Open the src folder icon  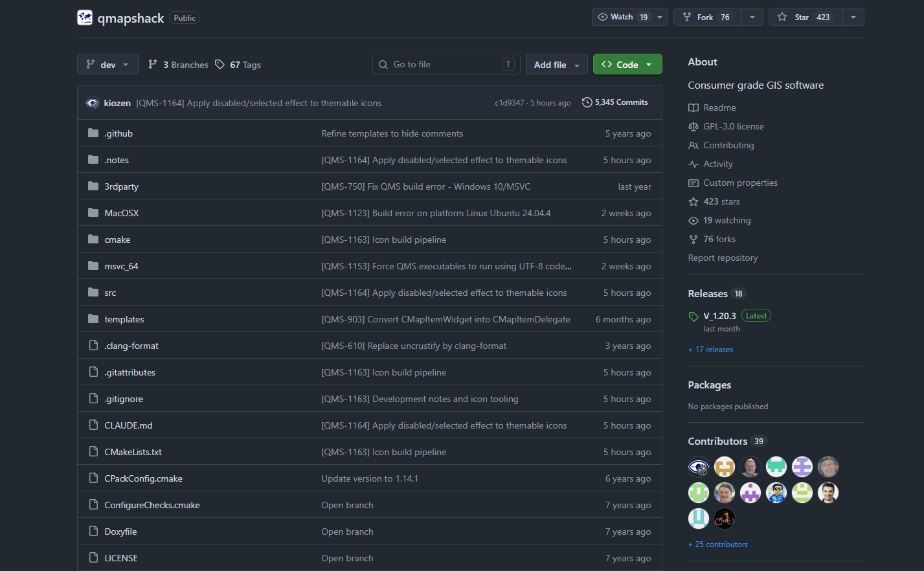tap(93, 293)
